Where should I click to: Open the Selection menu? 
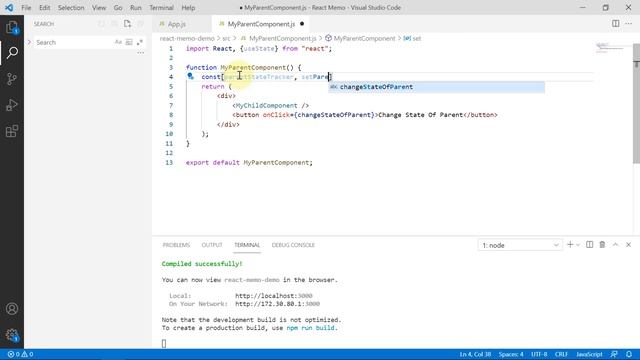pos(71,8)
